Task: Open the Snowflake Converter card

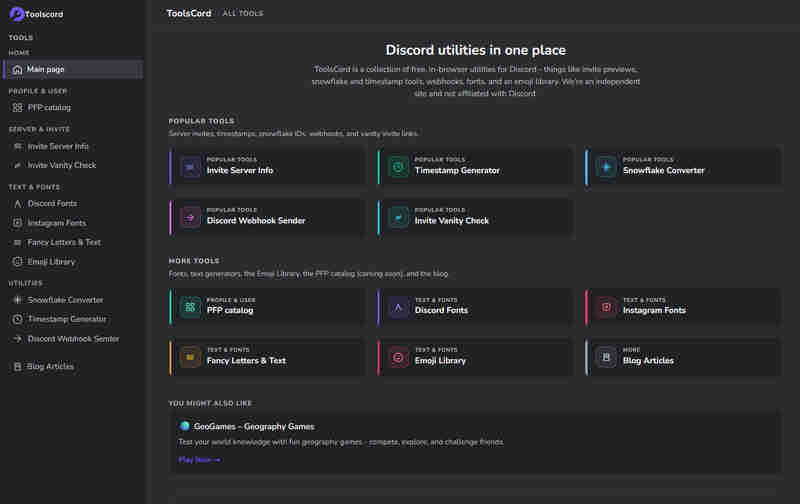Action: (684, 167)
